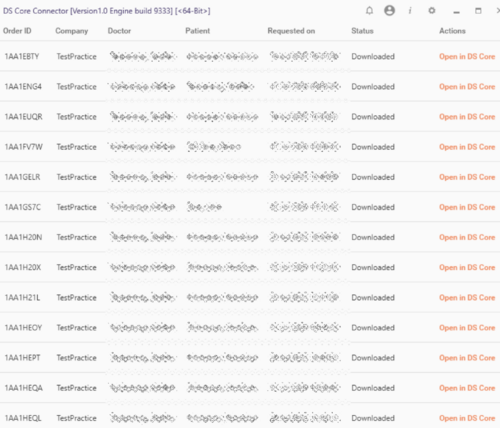The height and width of the screenshot is (428, 500).
Task: Select order ID 1AA1FV7W
Action: pyautogui.click(x=23, y=147)
